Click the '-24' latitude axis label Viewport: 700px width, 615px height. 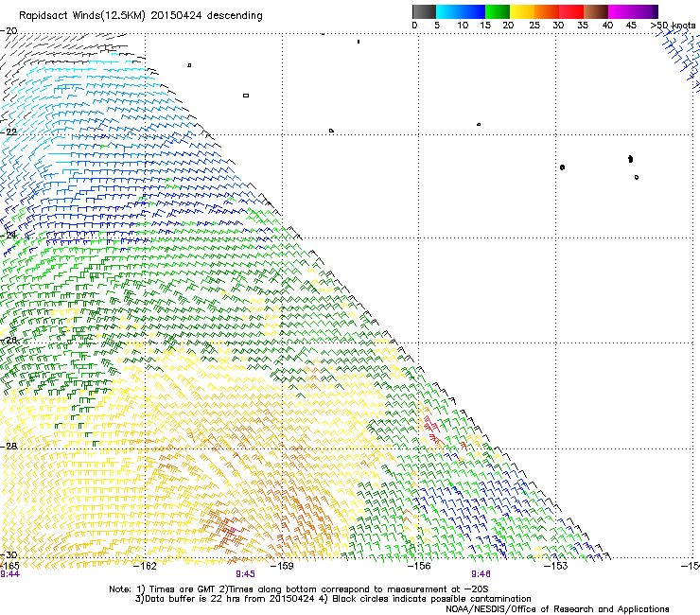pyautogui.click(x=9, y=236)
